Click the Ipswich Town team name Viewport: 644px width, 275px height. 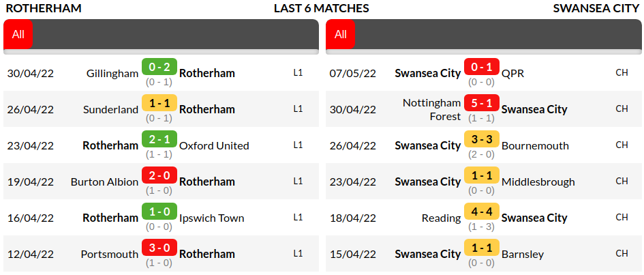(x=211, y=218)
